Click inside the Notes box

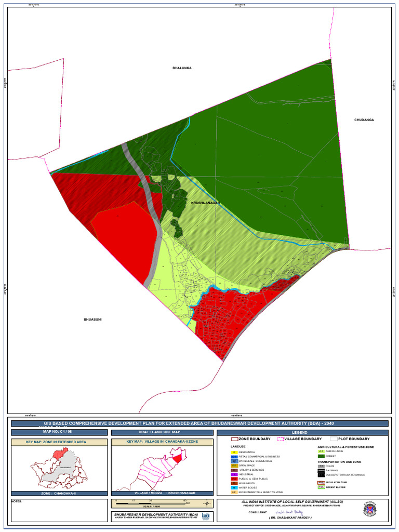(x=59, y=512)
